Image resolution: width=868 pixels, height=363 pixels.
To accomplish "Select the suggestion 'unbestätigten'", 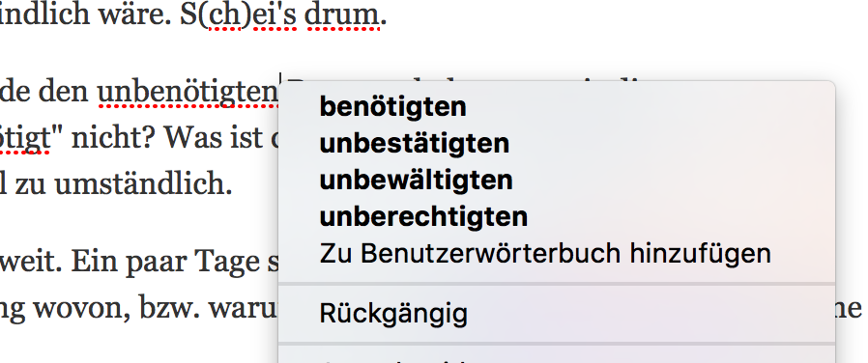I will coord(414,143).
